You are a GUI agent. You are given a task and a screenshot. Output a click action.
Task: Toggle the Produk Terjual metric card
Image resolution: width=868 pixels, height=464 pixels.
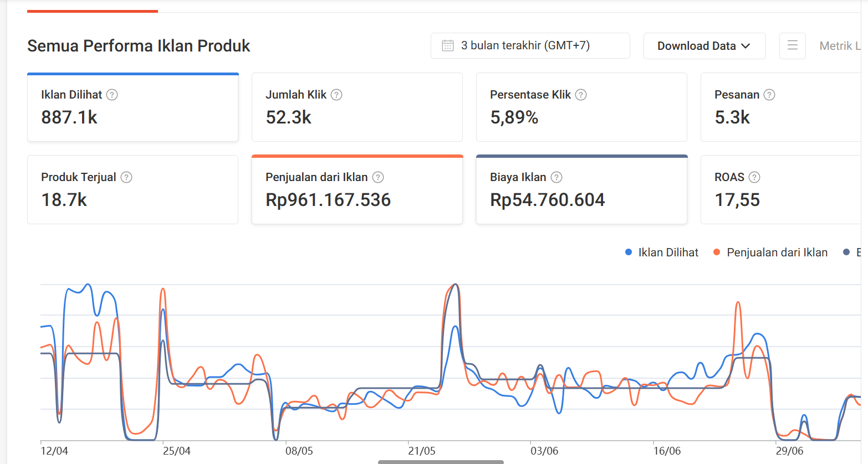(x=133, y=189)
